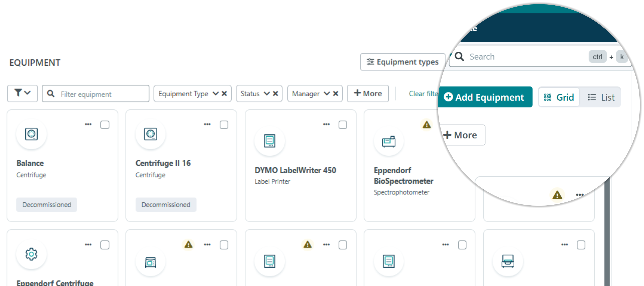Click the EQUIPMENT page heading
Screen dimensions: 644x286
(35, 62)
